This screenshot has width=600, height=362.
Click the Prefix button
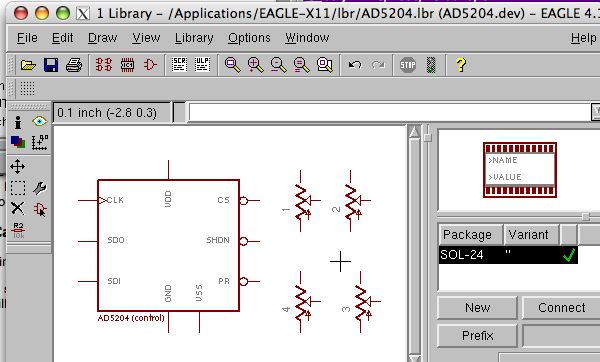coord(478,336)
